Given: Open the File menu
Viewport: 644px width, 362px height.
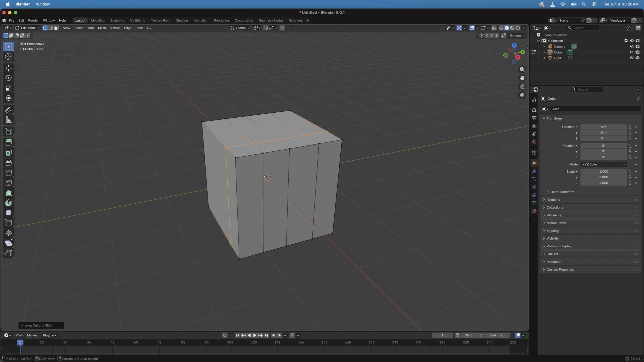Looking at the screenshot, I should pos(12,20).
